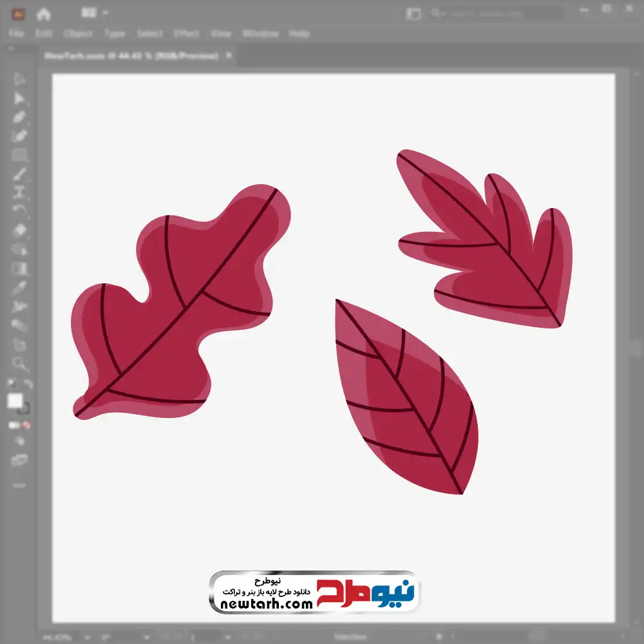Select the Zoom magnifier tool
Image resolution: width=644 pixels, height=644 pixels.
20,364
